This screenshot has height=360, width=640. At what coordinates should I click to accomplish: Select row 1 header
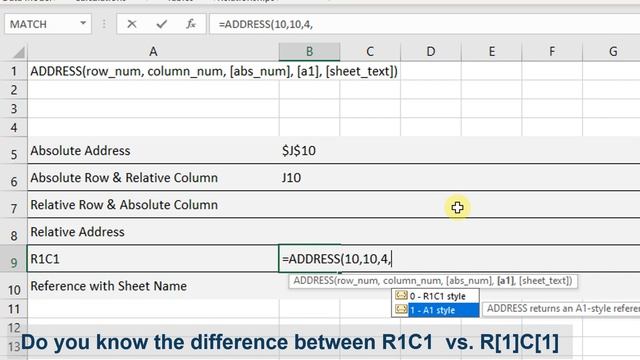tap(13, 71)
